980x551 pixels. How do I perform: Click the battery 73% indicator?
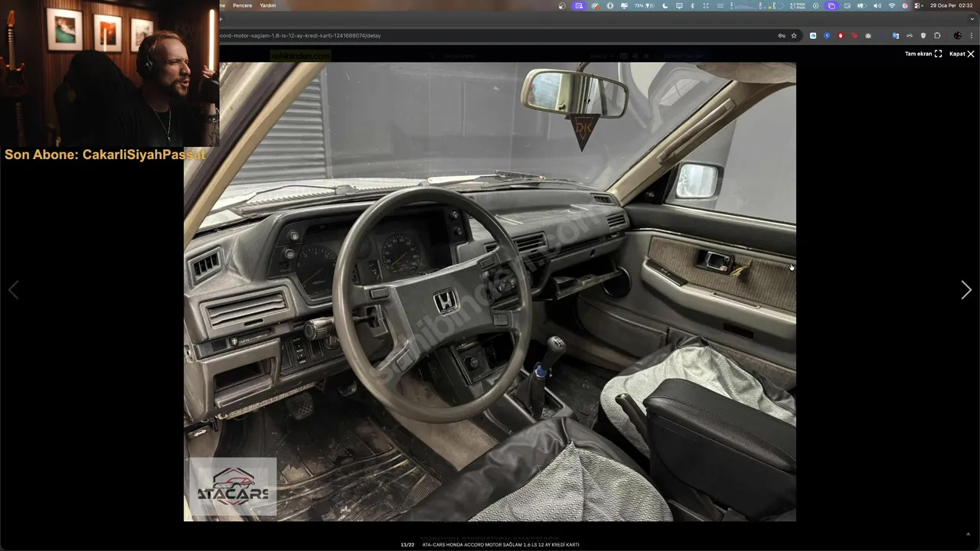click(x=646, y=5)
